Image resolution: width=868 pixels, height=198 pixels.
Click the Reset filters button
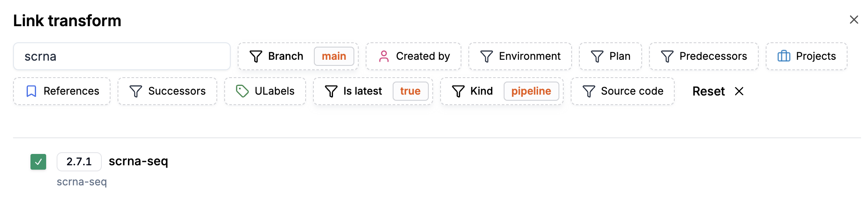tap(708, 91)
